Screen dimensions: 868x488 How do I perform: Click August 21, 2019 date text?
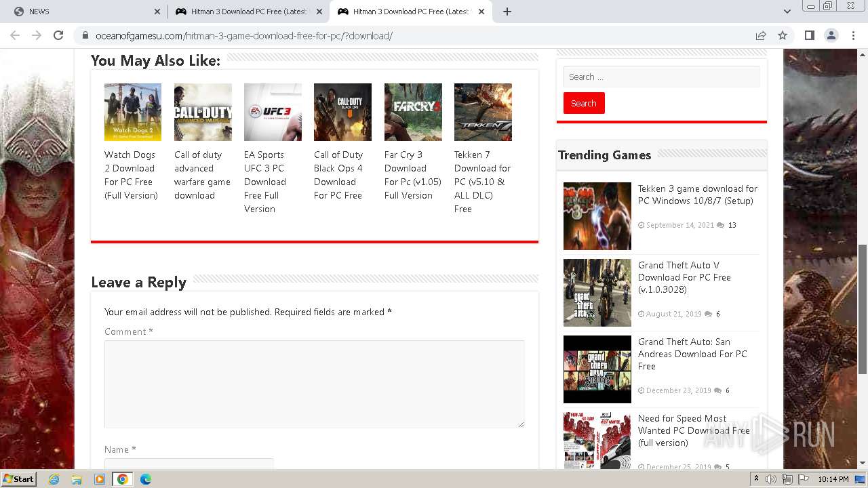click(673, 314)
